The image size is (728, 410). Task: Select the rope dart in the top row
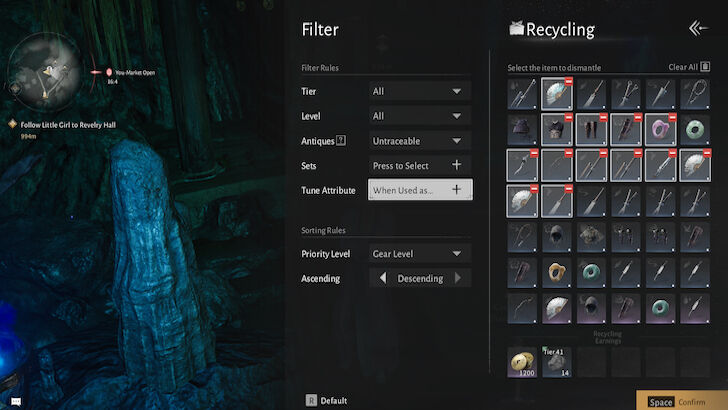695,94
